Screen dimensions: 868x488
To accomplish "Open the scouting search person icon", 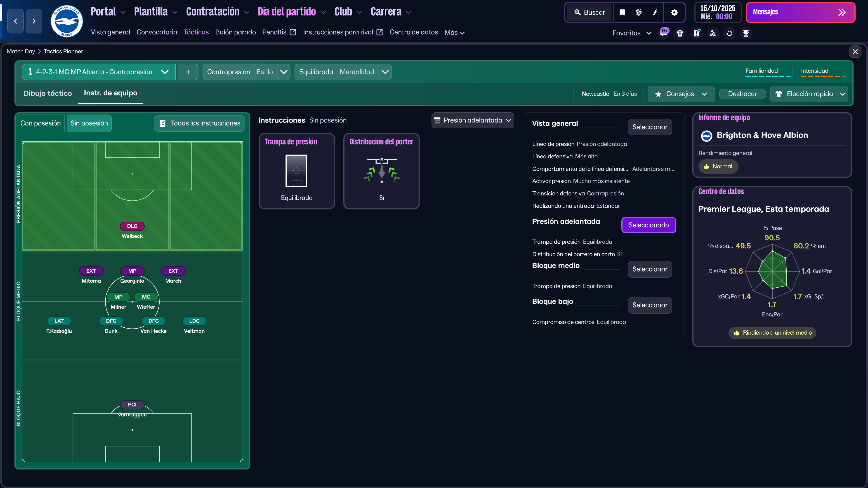I will pos(713,33).
